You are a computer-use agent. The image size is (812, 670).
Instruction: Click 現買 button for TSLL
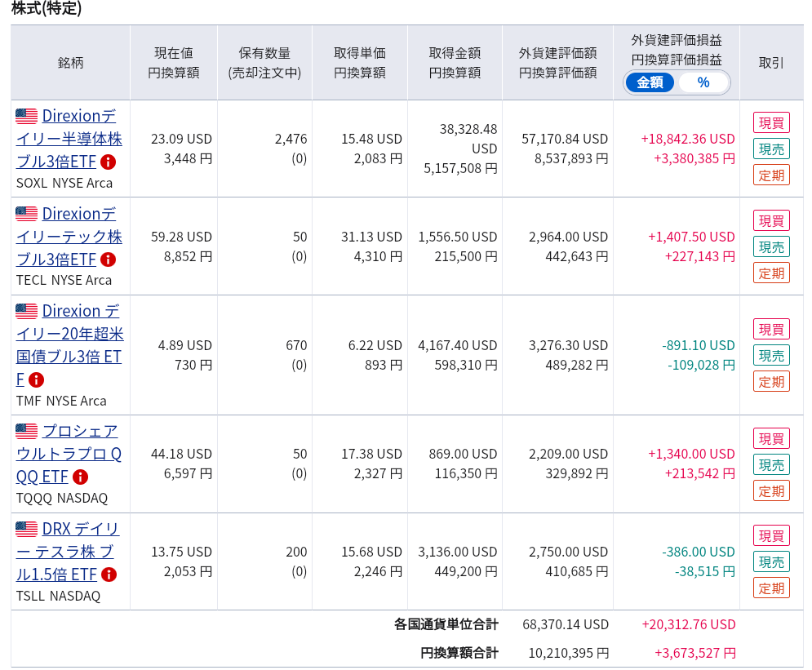tap(771, 536)
